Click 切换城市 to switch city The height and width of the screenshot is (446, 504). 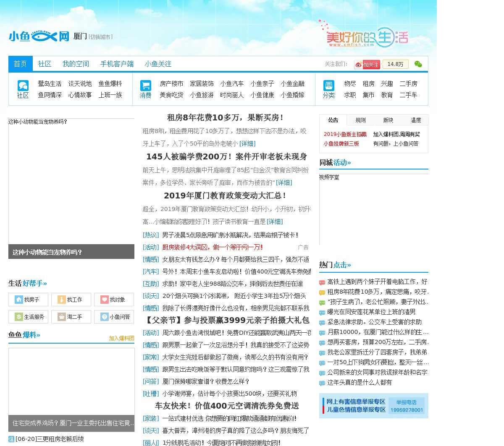point(100,37)
